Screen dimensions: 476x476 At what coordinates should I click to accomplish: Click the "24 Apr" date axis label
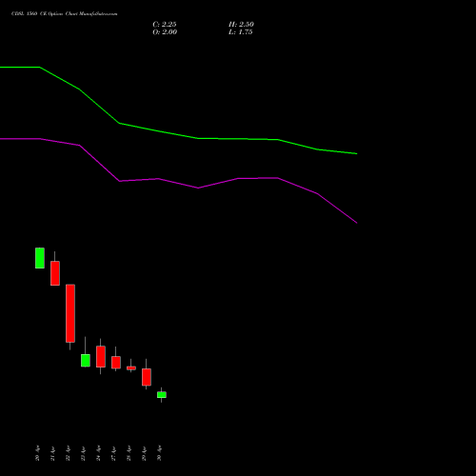(98, 453)
